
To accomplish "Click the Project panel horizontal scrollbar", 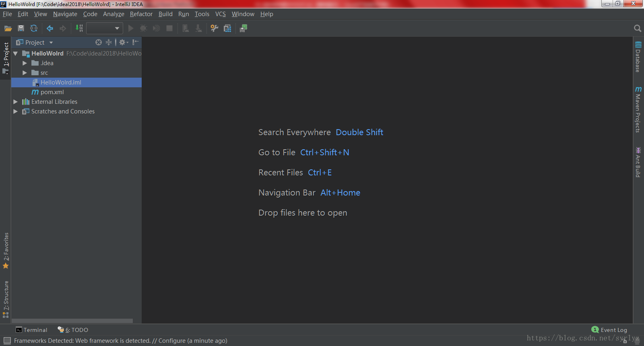I will click(x=72, y=321).
